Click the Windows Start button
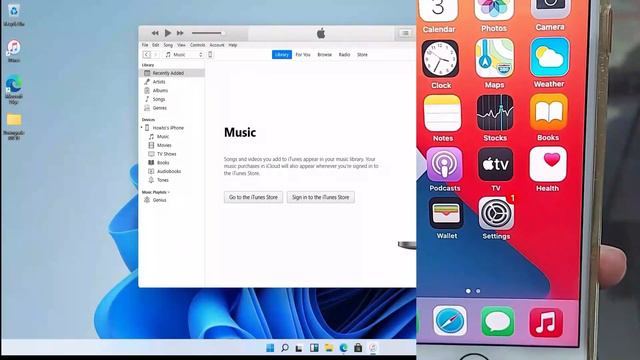640x360 pixels. [270, 348]
